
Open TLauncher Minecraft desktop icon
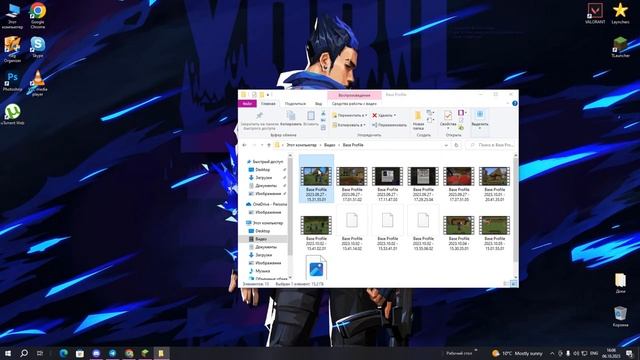coord(620,47)
